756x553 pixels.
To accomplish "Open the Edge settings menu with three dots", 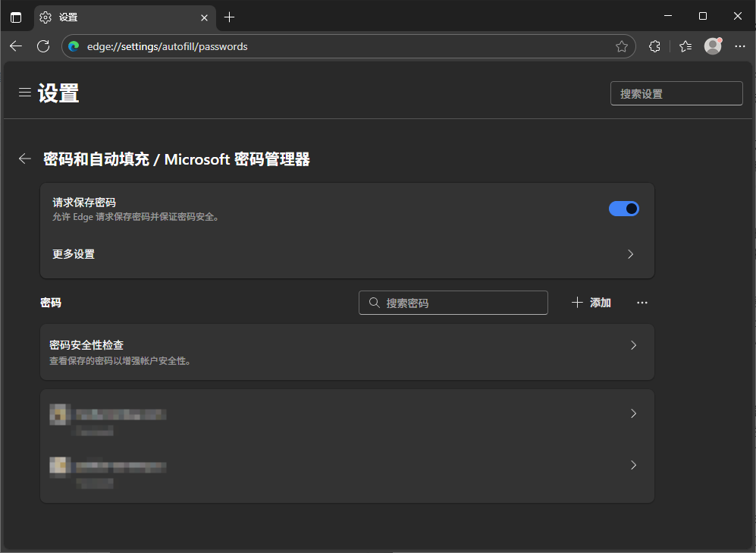I will [x=740, y=46].
